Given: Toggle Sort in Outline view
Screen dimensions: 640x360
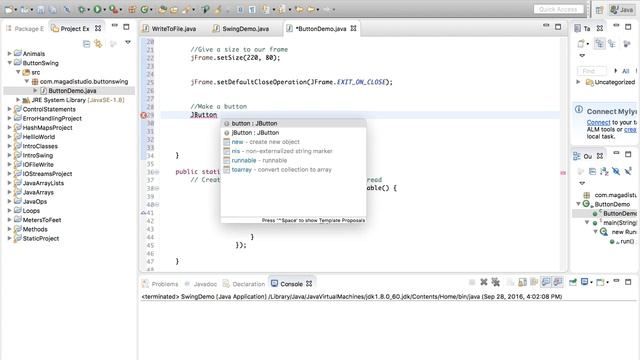Looking at the screenshot, I should coord(604,171).
